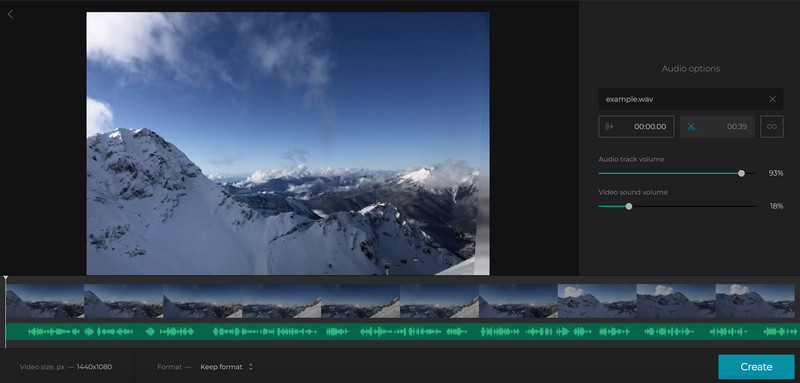Go back using the top-left arrow
Viewport: 800px width, 383px height.
(10, 14)
